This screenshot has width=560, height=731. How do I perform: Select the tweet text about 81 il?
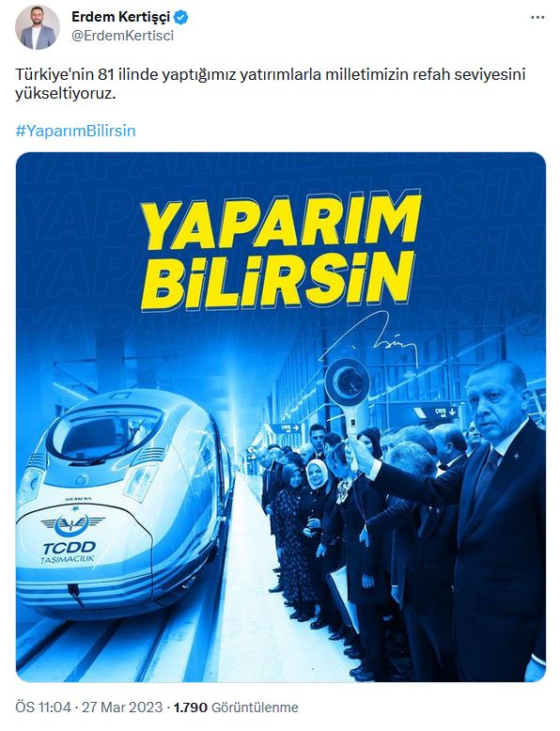(x=271, y=84)
